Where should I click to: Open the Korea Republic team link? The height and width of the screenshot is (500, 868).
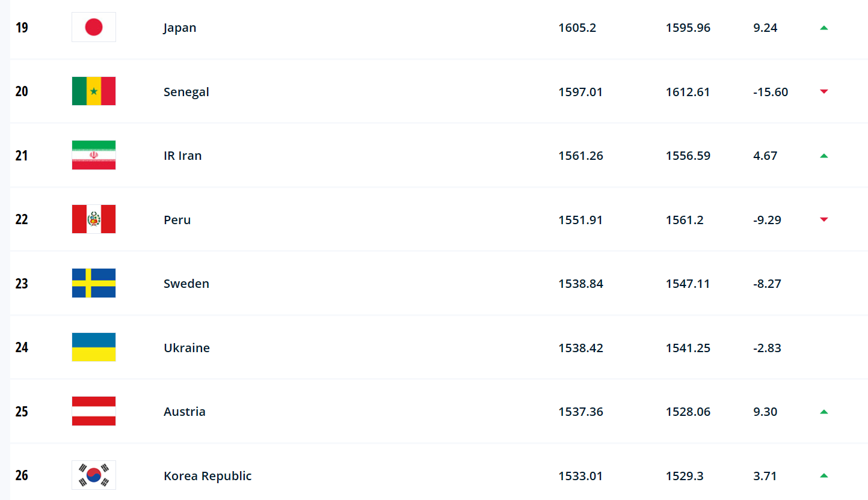pyautogui.click(x=208, y=476)
